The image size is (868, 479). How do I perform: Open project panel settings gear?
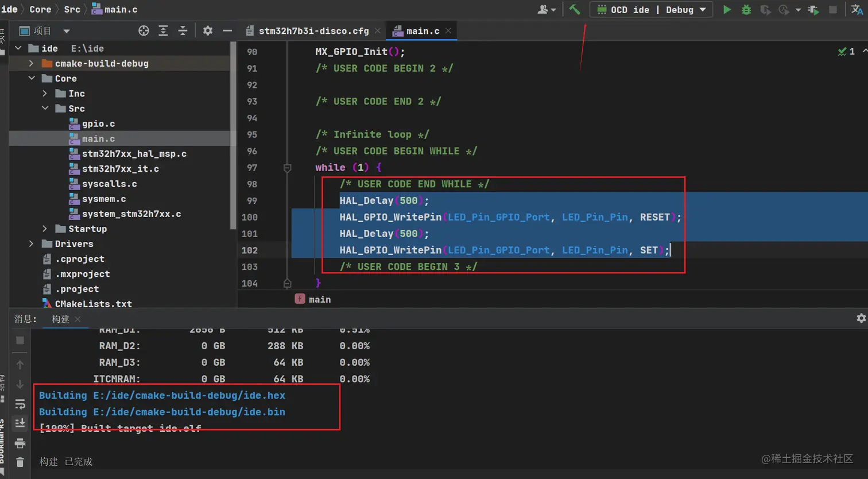tap(208, 31)
